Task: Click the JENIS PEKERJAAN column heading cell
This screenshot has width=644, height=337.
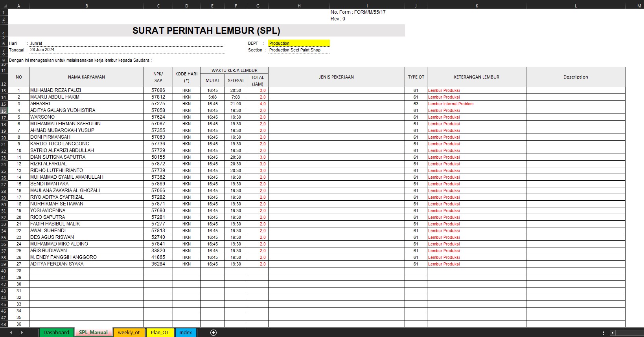Action: [336, 77]
